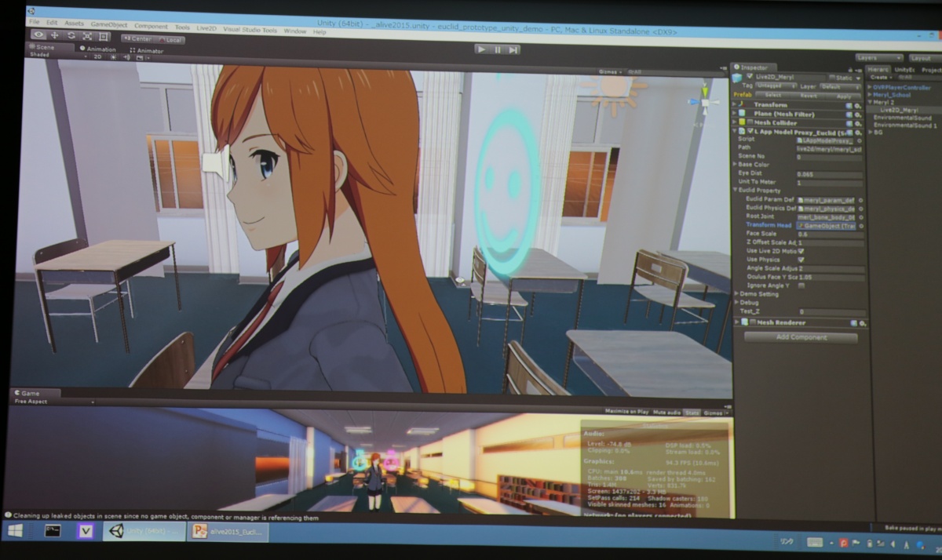Toggle scene lighting sun icon
942x560 pixels.
click(115, 57)
